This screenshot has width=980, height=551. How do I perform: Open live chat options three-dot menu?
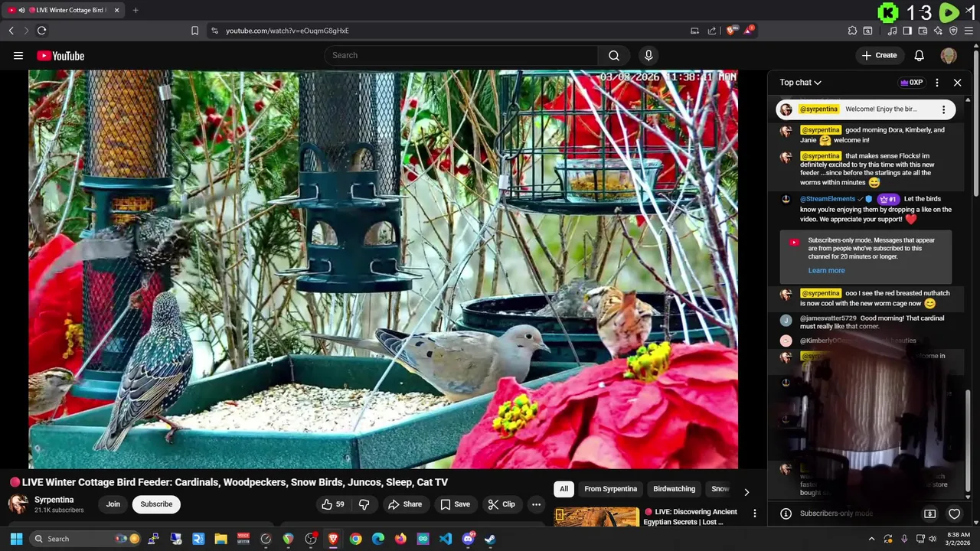click(937, 83)
